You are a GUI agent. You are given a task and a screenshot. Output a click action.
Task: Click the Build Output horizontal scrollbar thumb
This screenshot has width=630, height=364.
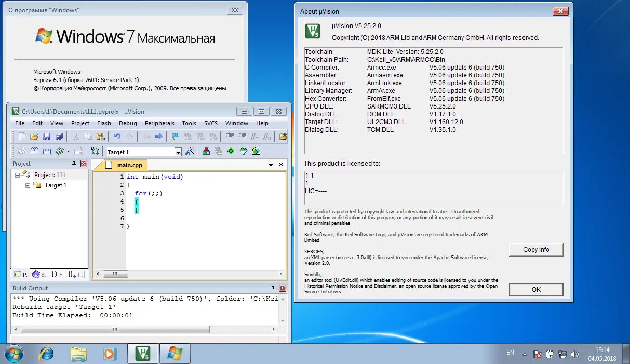(115, 330)
